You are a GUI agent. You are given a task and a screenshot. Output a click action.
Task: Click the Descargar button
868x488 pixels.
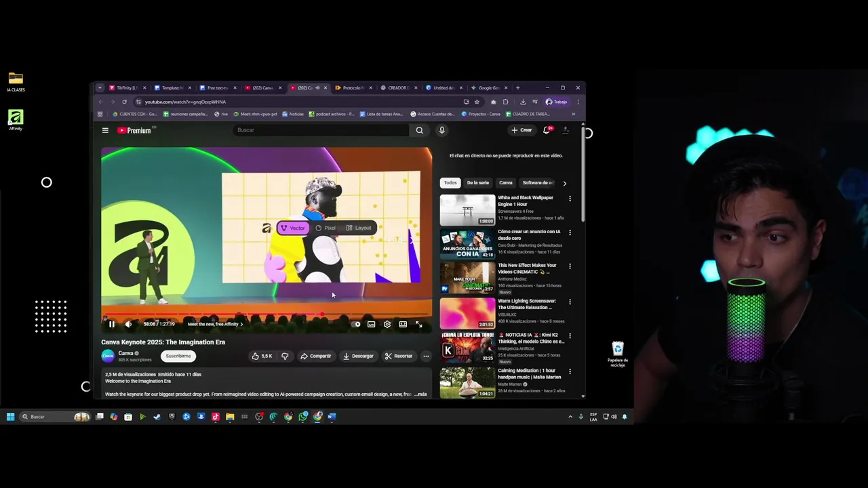coord(358,356)
